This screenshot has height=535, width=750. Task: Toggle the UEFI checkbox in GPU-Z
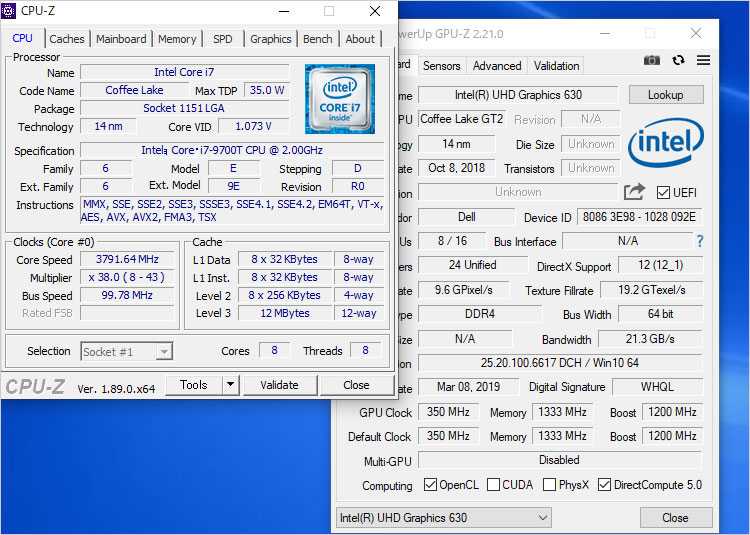(x=663, y=192)
